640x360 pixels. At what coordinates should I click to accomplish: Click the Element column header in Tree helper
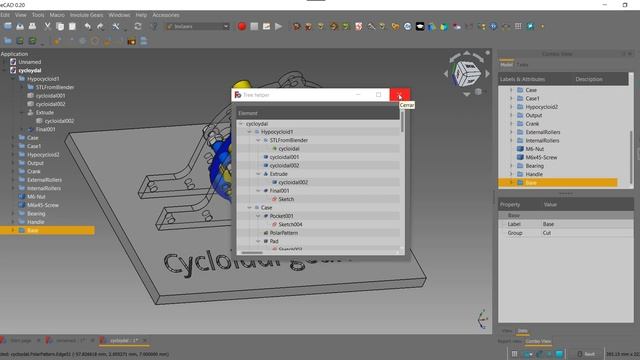coord(318,113)
